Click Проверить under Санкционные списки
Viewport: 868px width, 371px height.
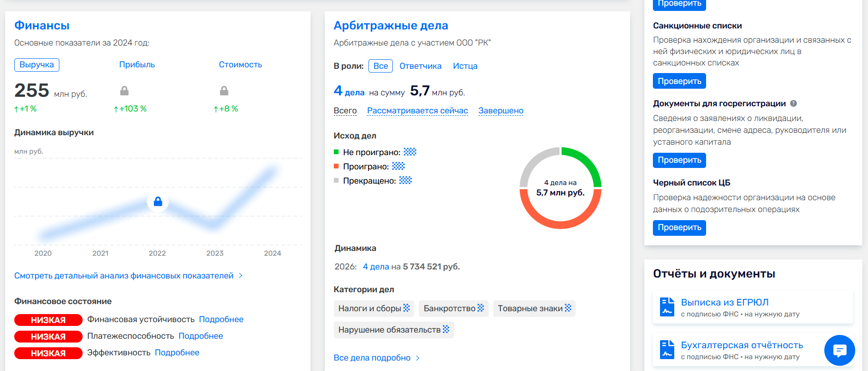(x=679, y=81)
